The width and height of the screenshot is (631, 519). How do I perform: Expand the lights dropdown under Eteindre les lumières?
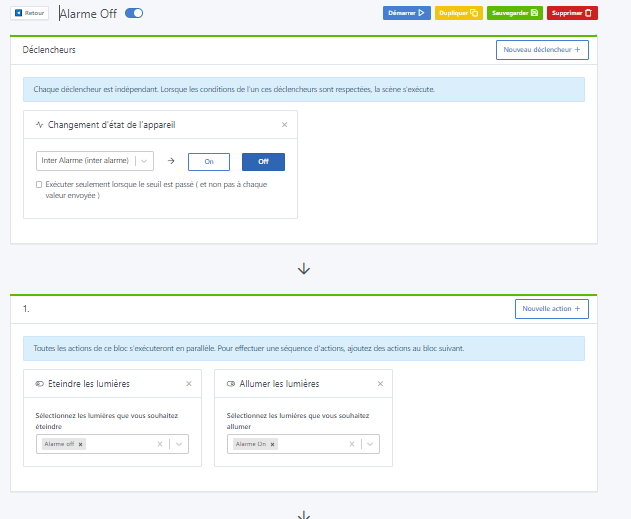tap(179, 444)
